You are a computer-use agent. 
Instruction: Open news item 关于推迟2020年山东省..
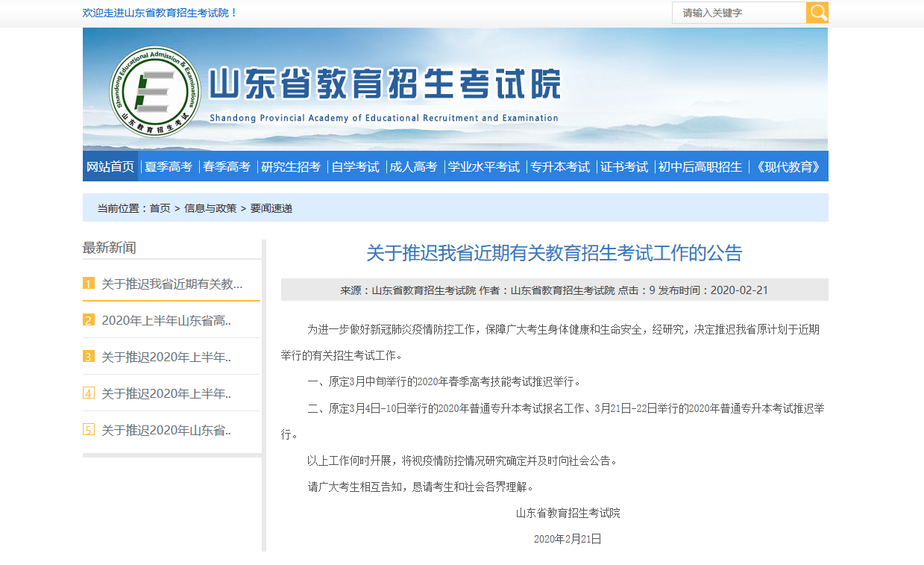pos(166,430)
